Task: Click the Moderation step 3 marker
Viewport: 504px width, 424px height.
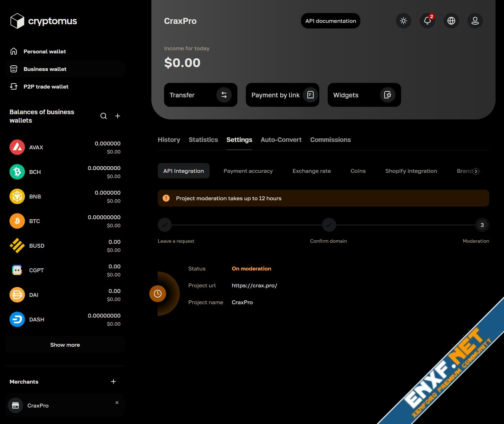Action: [x=482, y=225]
